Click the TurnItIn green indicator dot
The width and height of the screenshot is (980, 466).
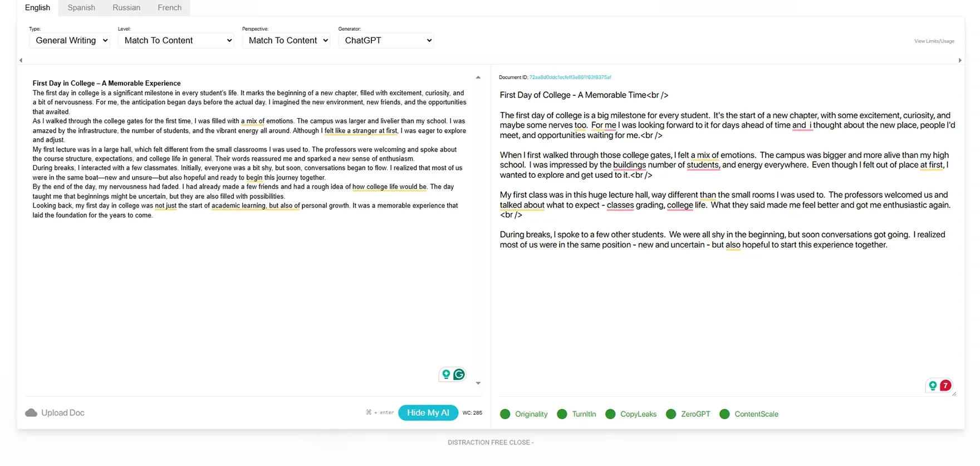[x=562, y=414]
